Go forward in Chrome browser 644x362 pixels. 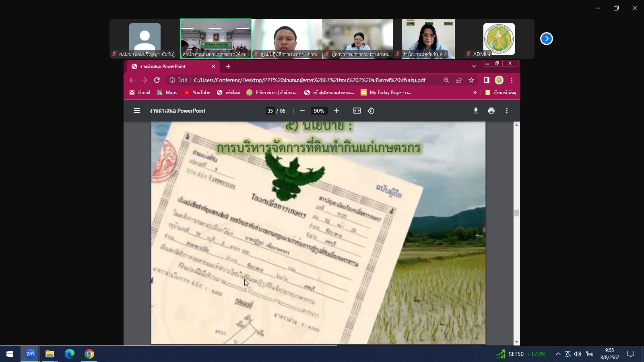pos(144,80)
